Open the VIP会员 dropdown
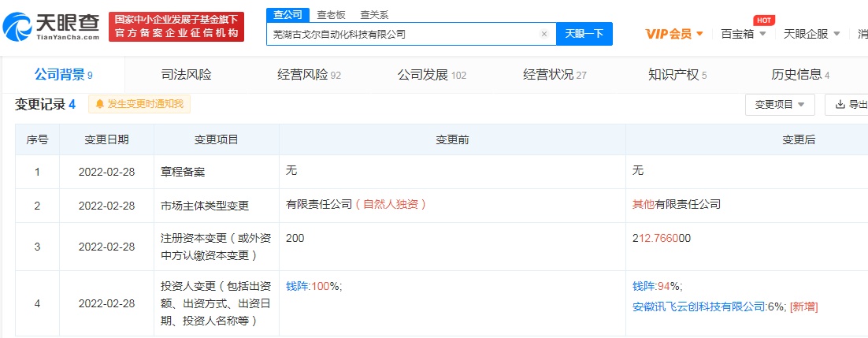This screenshot has width=868, height=338. pyautogui.click(x=674, y=34)
